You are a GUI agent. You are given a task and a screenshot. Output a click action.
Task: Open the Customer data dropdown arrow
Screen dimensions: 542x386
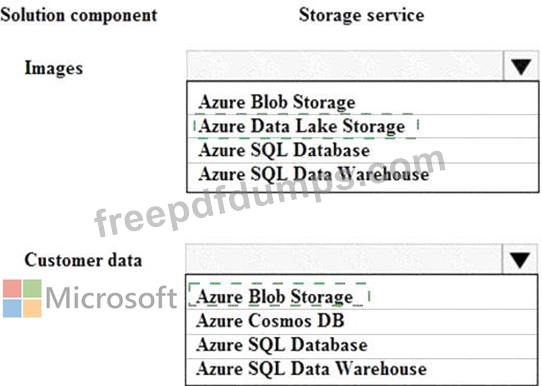(x=520, y=259)
